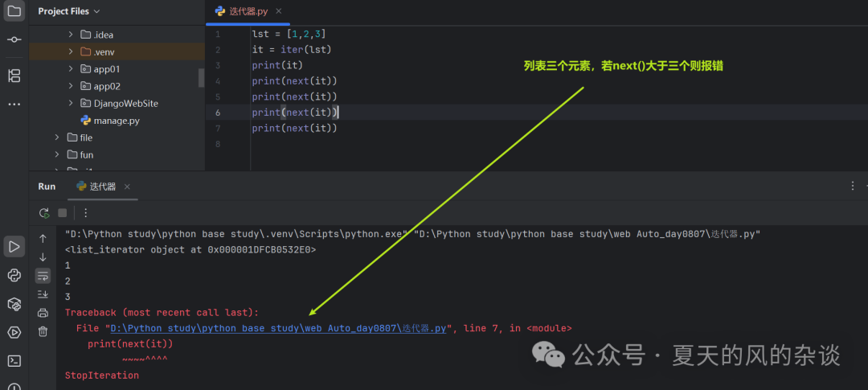Toggle scroll to end of output
Image resolution: width=868 pixels, height=390 pixels.
tap(43, 294)
